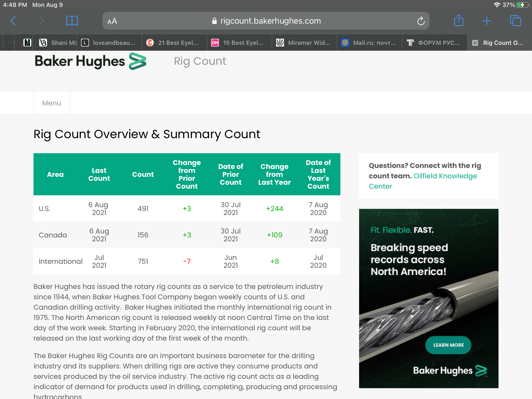This screenshot has width=532, height=399.
Task: Open the bookmarks book icon
Action: coord(72,21)
